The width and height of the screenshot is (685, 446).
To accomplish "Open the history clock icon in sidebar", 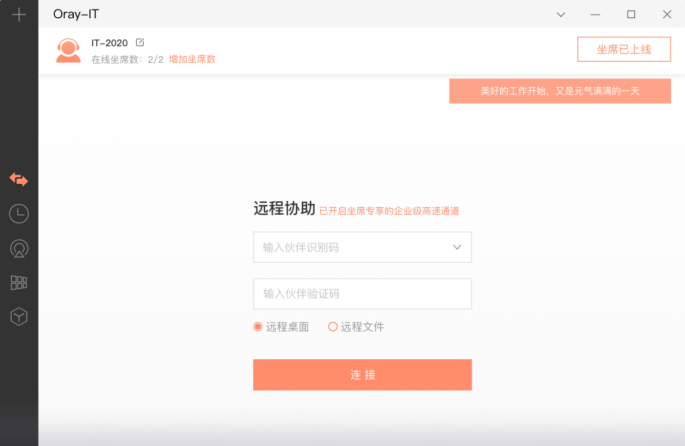I will pos(18,213).
